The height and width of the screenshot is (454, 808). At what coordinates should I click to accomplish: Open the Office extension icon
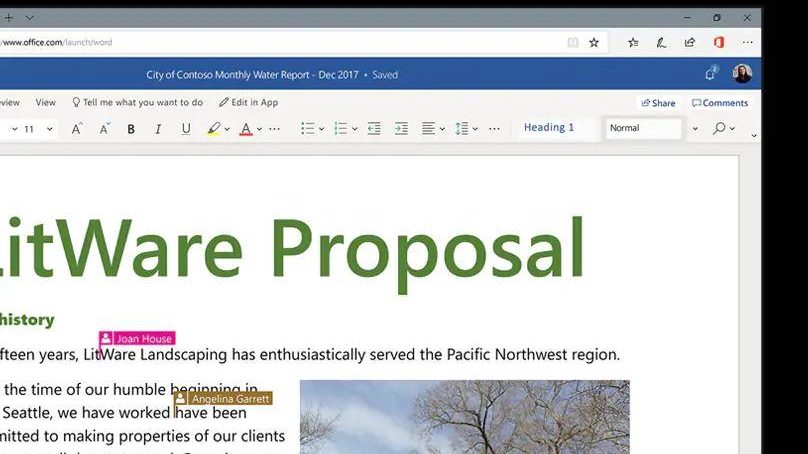719,42
